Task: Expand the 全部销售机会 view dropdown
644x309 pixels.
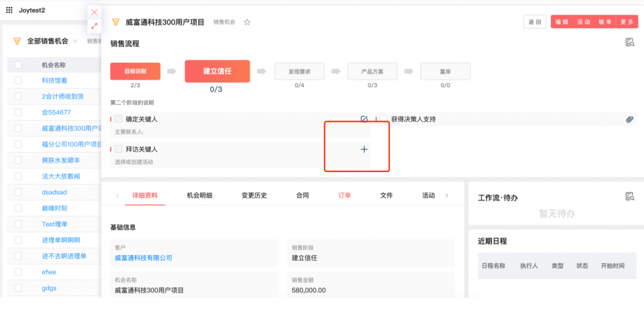Action: pos(75,41)
